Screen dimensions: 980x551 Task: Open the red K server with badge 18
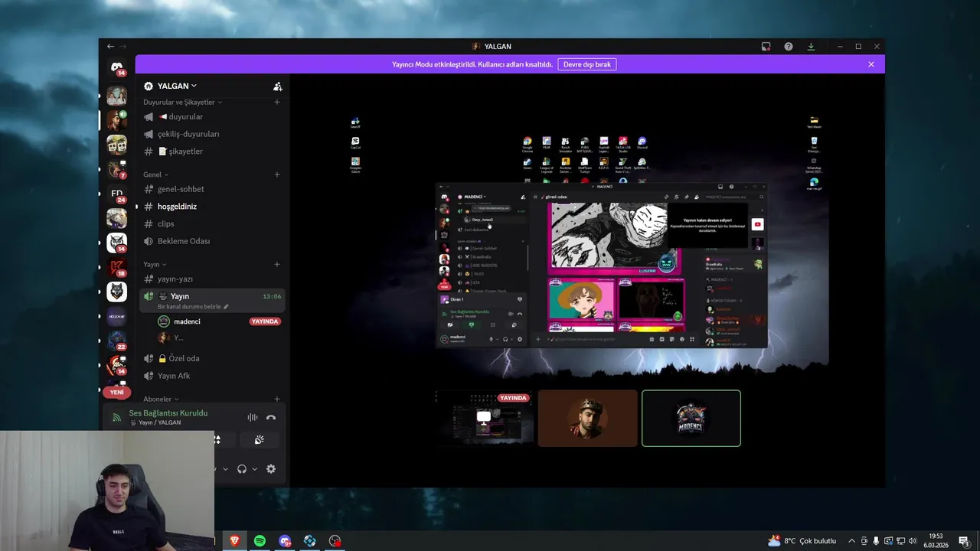tap(116, 267)
